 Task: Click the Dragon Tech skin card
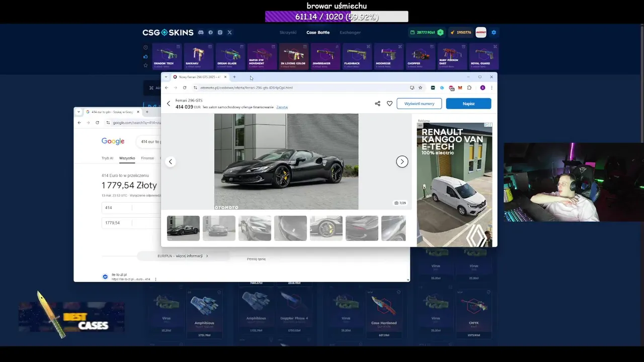[x=167, y=56]
